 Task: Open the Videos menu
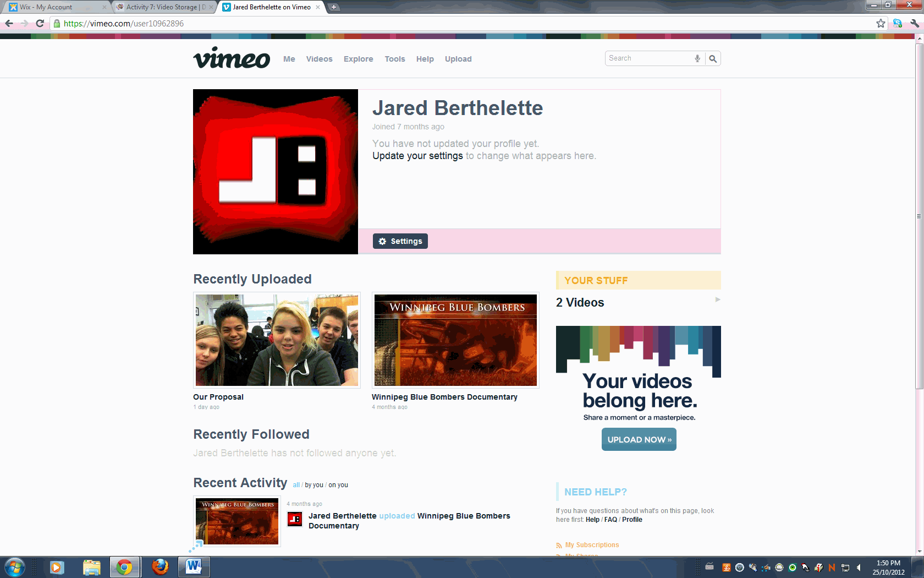point(319,59)
